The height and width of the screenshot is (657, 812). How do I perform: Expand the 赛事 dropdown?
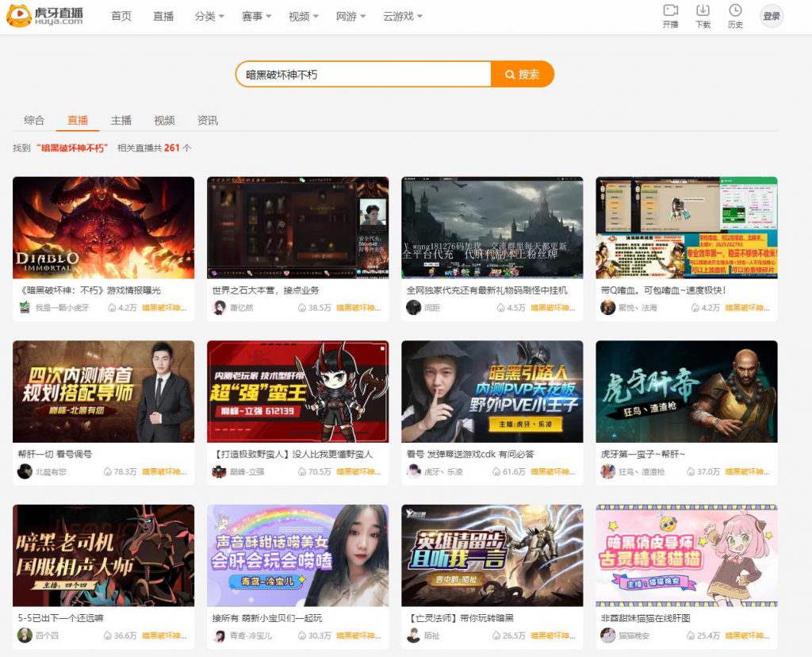coord(256,17)
